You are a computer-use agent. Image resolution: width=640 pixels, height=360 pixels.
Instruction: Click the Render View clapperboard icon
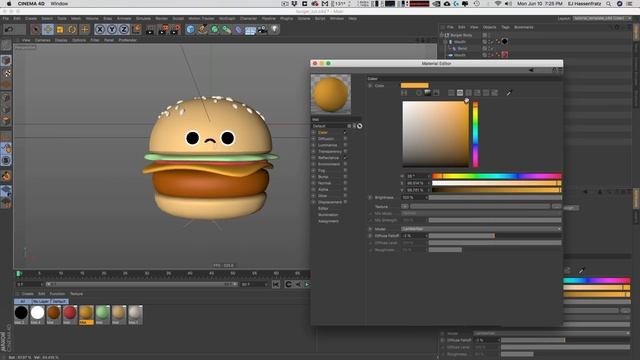pyautogui.click(x=151, y=29)
